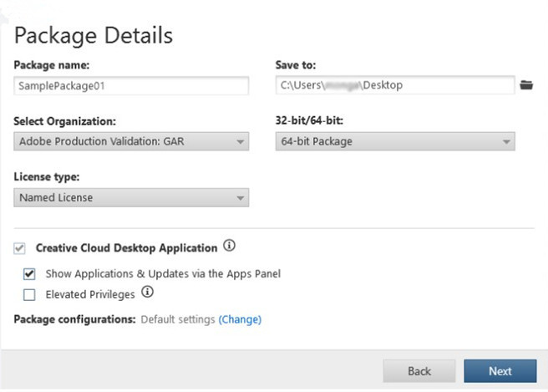Click the Default settings text
This screenshot has width=548, height=392.
click(x=178, y=319)
